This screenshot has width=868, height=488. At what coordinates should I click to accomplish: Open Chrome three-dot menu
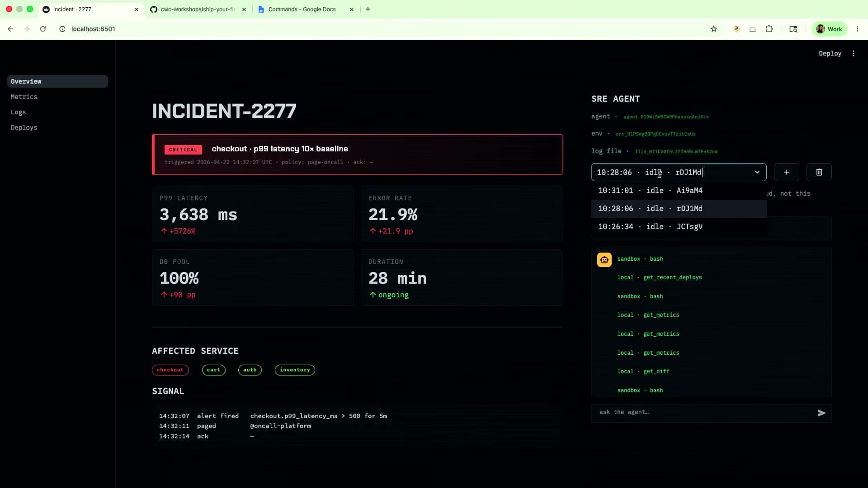(858, 29)
